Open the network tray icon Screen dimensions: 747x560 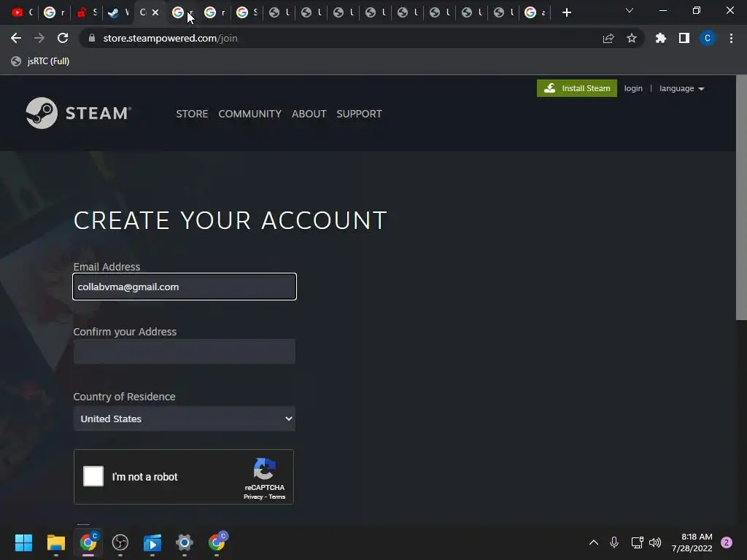point(637,542)
